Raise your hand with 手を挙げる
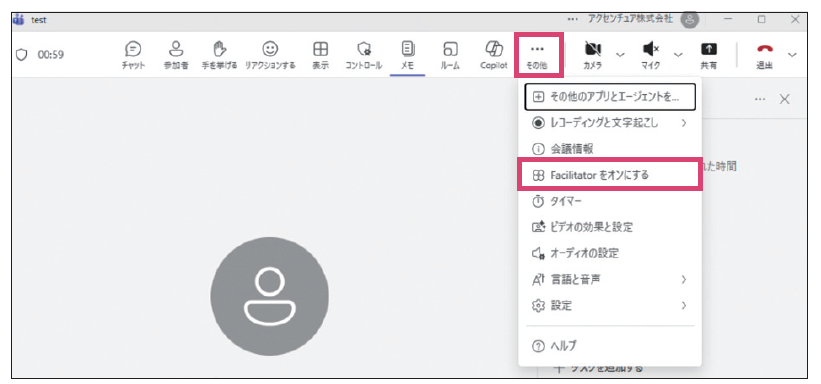Image resolution: width=821 pixels, height=384 pixels. (x=220, y=55)
